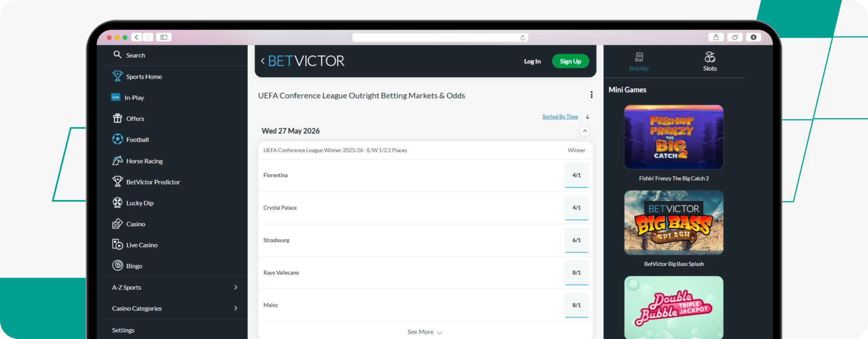Select Crystal Palace 4/1 odds button

point(576,208)
